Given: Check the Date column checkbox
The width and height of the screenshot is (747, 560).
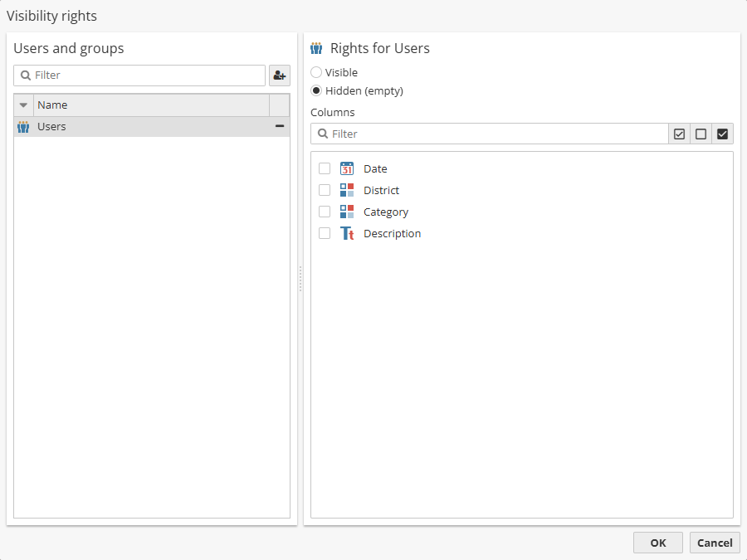Looking at the screenshot, I should [x=325, y=168].
